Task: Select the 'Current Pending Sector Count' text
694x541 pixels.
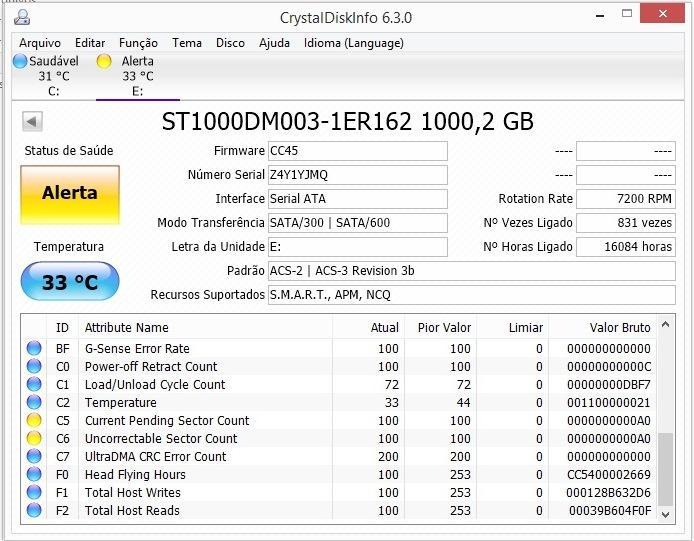Action: tap(167, 421)
